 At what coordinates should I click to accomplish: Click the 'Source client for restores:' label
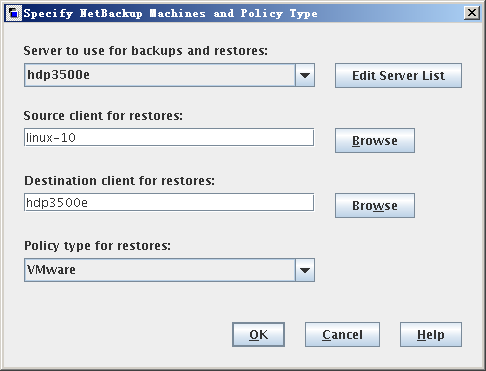point(103,116)
